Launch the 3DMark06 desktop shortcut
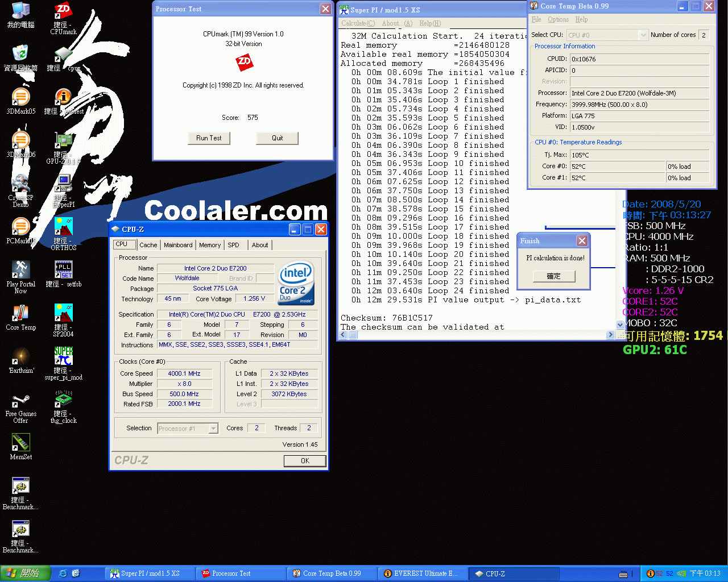The width and height of the screenshot is (728, 582). [x=20, y=144]
